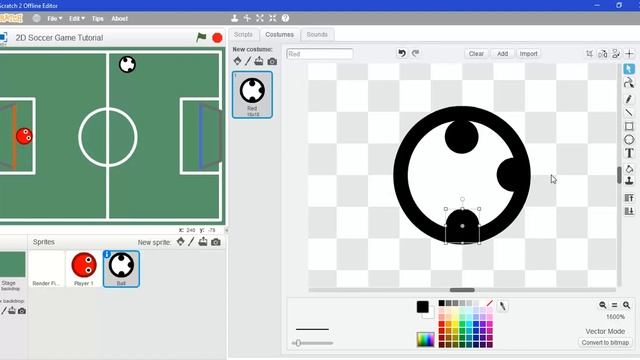Upload sprite from file icon
This screenshot has height=360, width=640.
click(x=202, y=242)
